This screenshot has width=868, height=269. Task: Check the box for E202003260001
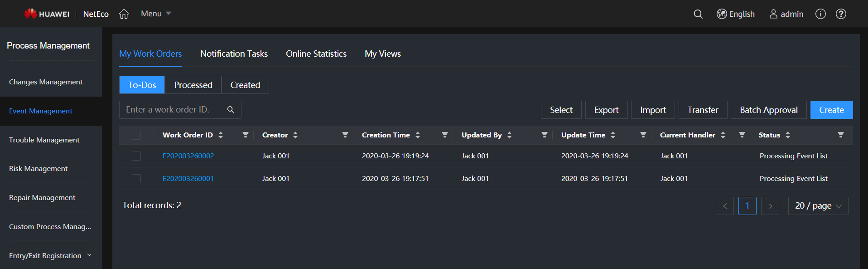click(136, 179)
